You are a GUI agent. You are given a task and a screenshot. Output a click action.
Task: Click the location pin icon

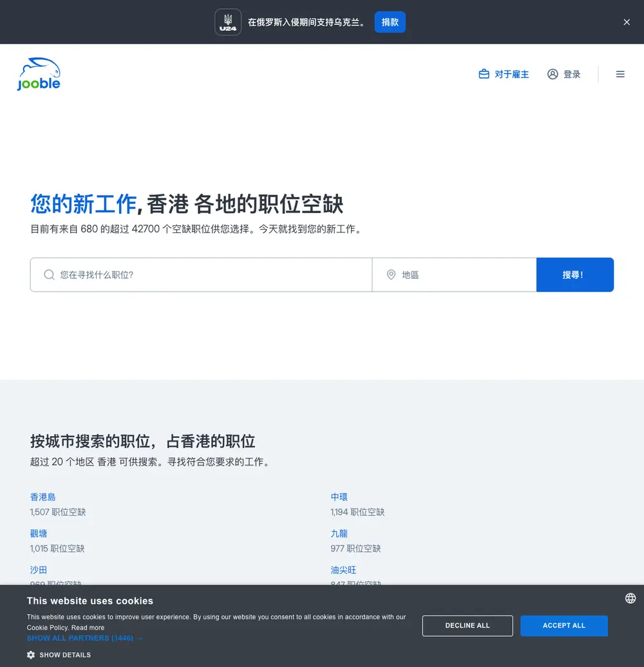point(391,275)
